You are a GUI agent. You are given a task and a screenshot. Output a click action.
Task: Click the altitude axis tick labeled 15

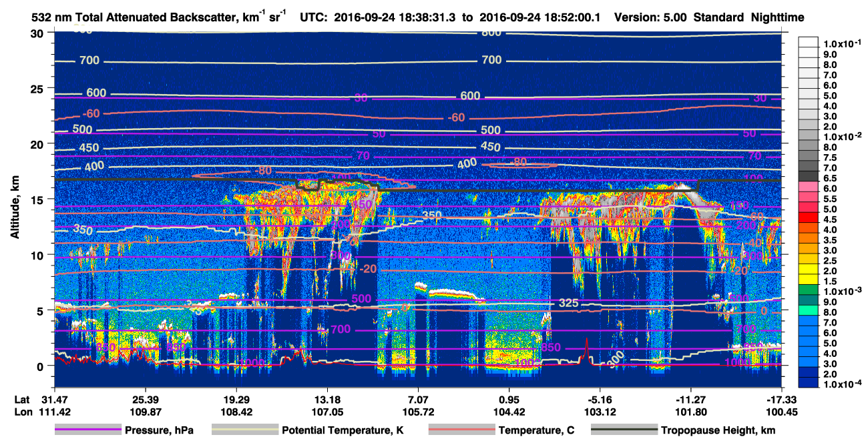pos(39,199)
